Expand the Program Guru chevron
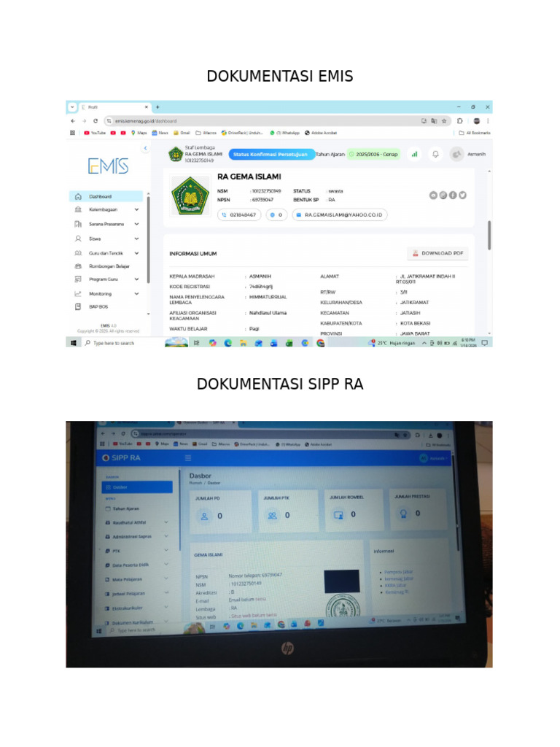The width and height of the screenshot is (560, 747). (x=136, y=279)
